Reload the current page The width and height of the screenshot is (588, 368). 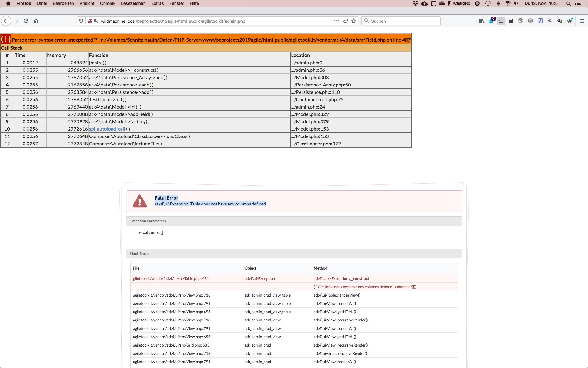(x=26, y=21)
